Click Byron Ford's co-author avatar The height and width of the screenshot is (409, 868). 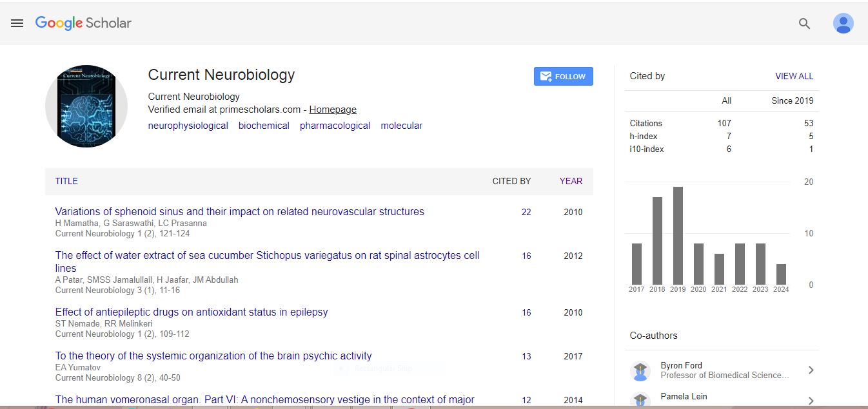tap(640, 371)
